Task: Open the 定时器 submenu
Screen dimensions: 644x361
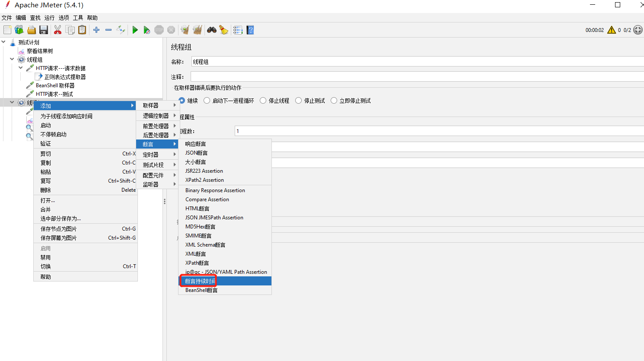Action: (157, 155)
